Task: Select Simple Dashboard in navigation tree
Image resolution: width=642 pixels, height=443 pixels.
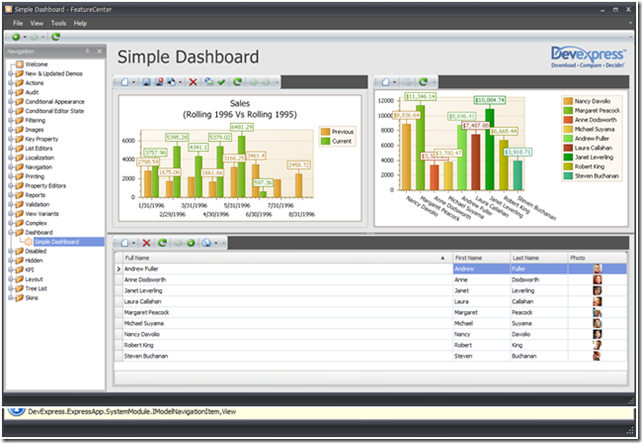Action: pos(57,242)
